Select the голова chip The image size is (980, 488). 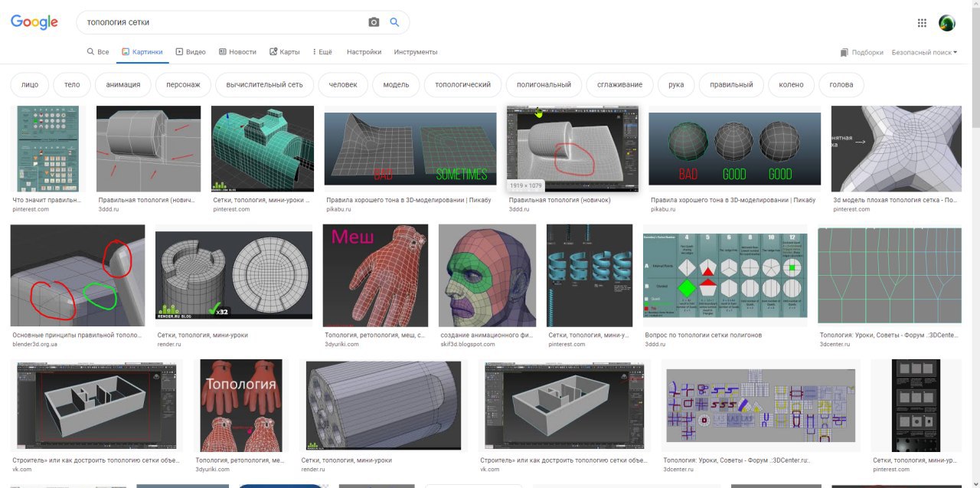click(x=841, y=84)
